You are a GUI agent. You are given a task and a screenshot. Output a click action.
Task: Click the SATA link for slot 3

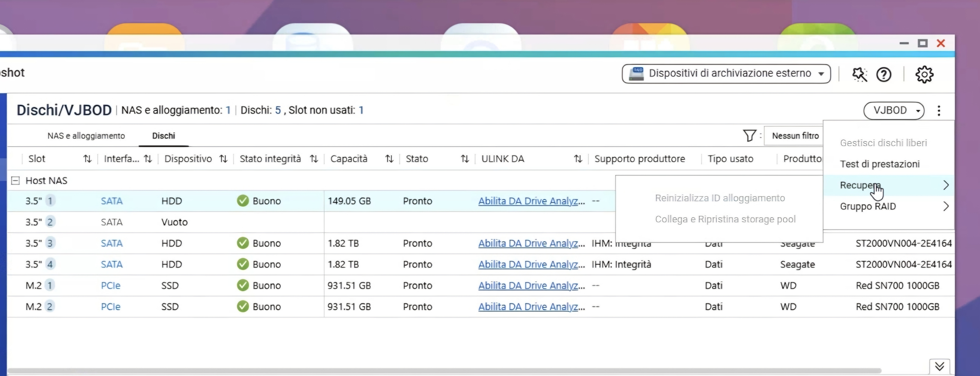[112, 243]
